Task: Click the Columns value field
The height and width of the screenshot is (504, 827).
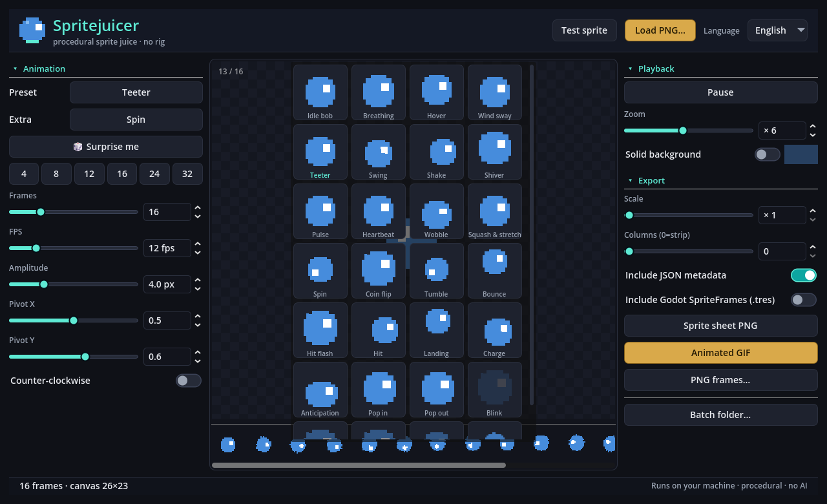Action: point(782,251)
